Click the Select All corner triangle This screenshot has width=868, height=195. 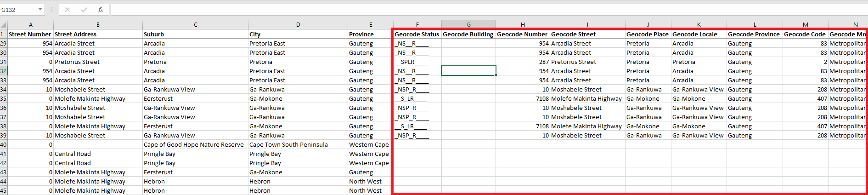4,25
